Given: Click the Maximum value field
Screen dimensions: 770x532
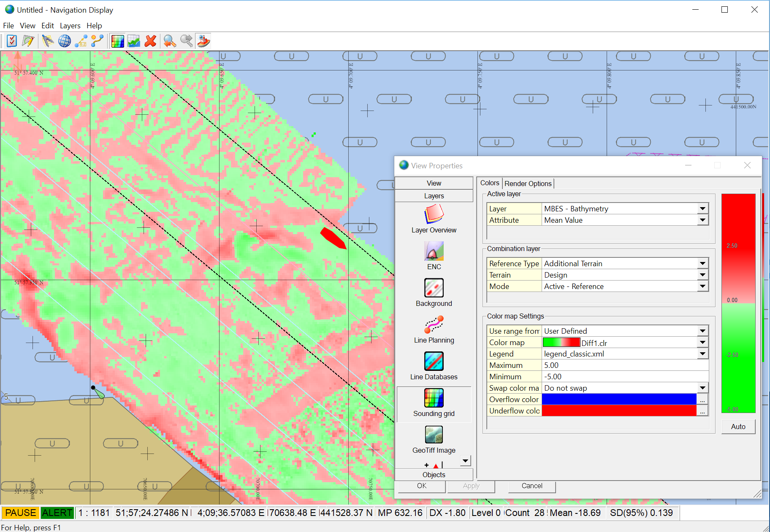Looking at the screenshot, I should click(624, 365).
